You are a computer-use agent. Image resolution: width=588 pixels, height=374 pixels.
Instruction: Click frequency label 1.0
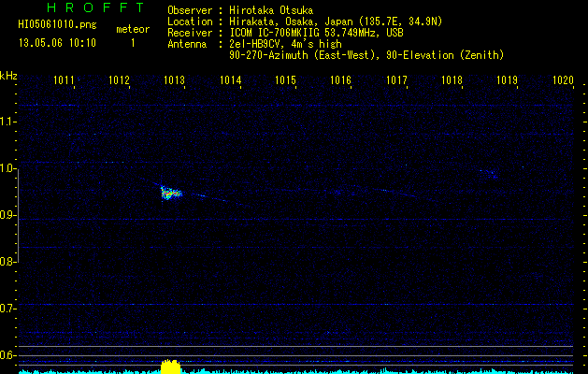coord(7,168)
